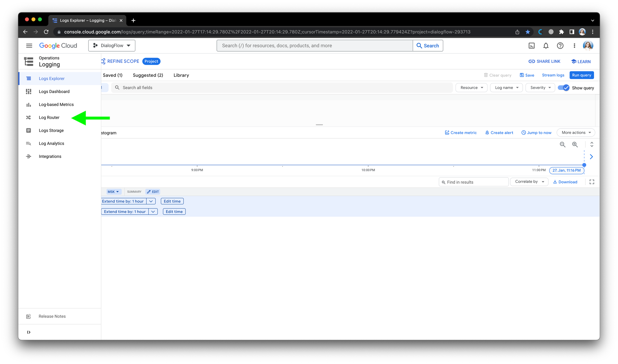Open the help question mark icon

pos(560,46)
